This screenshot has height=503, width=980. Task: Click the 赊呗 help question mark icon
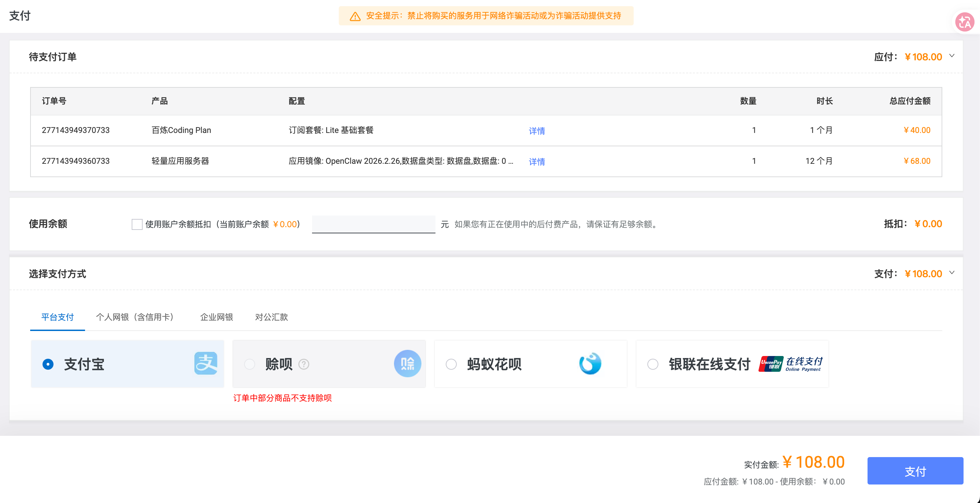coord(303,364)
